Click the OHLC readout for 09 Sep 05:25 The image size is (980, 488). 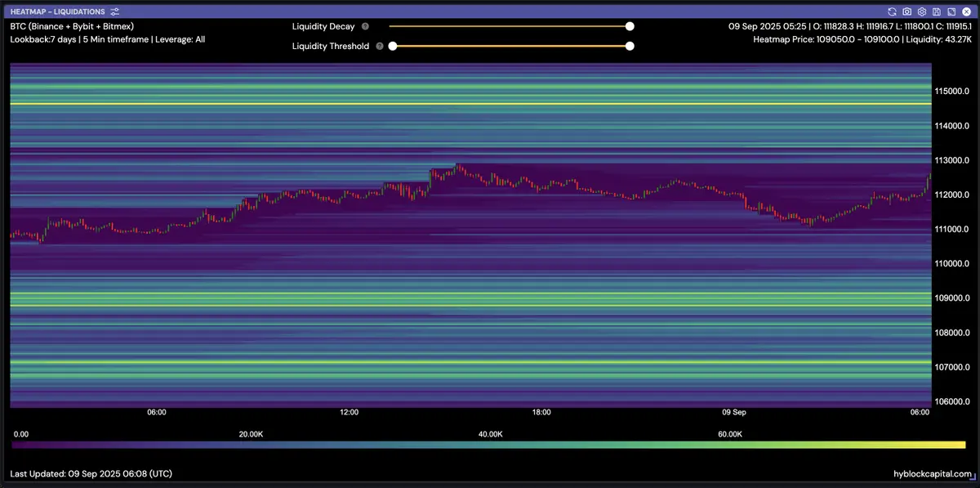pos(850,26)
